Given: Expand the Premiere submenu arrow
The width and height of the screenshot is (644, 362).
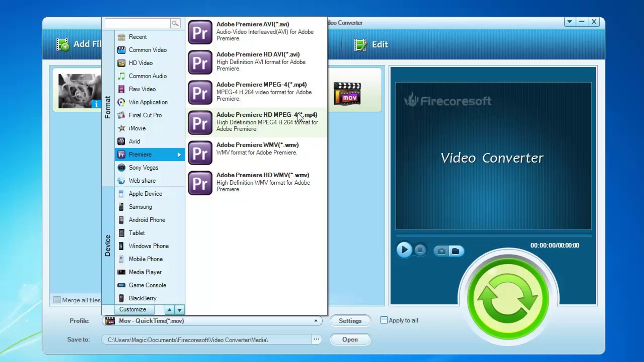Looking at the screenshot, I should (x=180, y=155).
